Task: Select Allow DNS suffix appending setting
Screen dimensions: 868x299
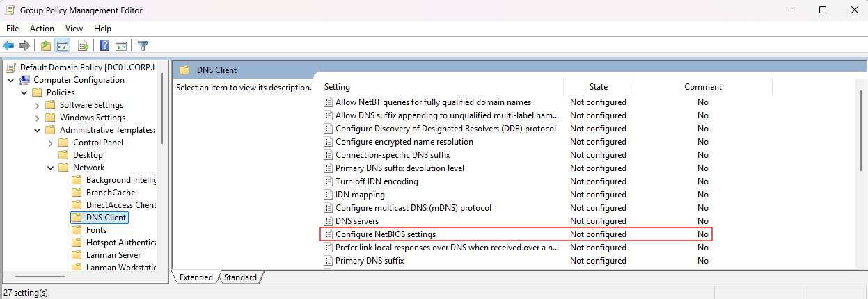Action: coord(447,115)
